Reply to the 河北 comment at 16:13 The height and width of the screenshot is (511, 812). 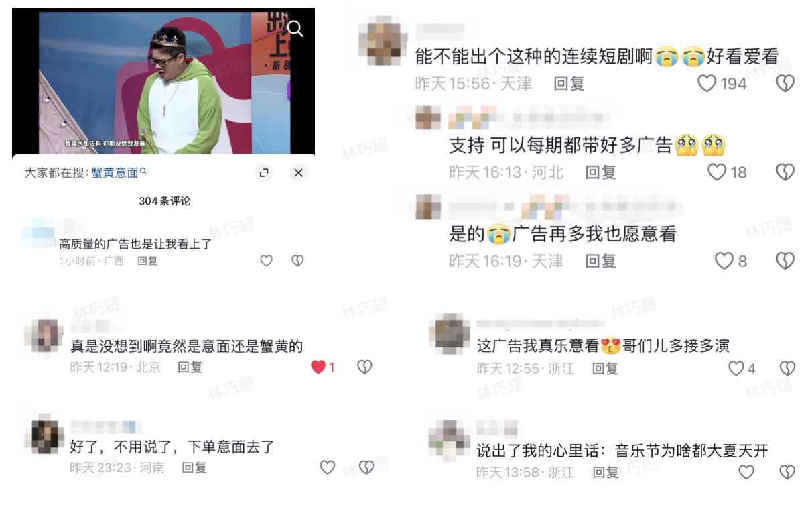(601, 172)
